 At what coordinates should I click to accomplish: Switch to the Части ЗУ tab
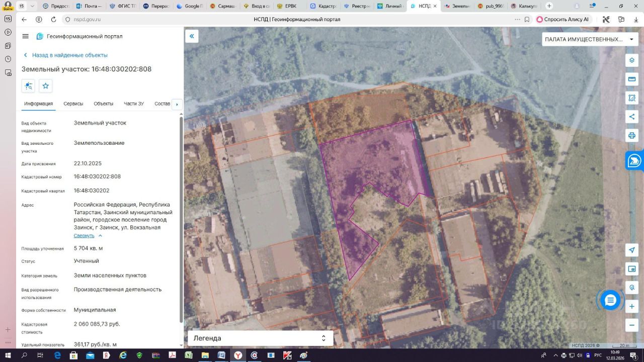point(134,104)
